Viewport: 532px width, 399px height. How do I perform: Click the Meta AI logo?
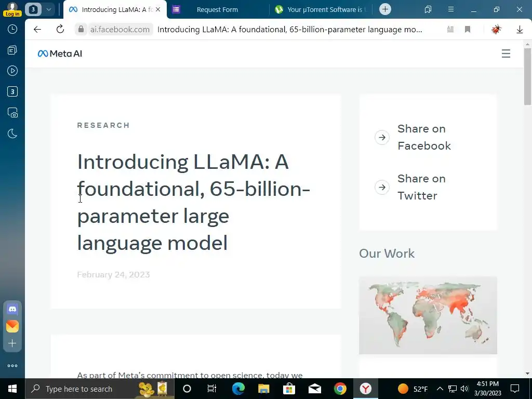click(x=60, y=54)
